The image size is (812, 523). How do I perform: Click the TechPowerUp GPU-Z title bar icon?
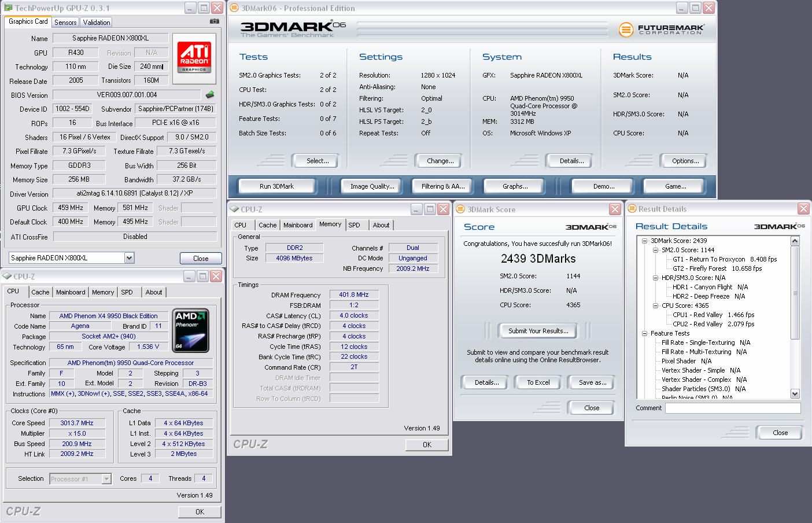click(8, 8)
